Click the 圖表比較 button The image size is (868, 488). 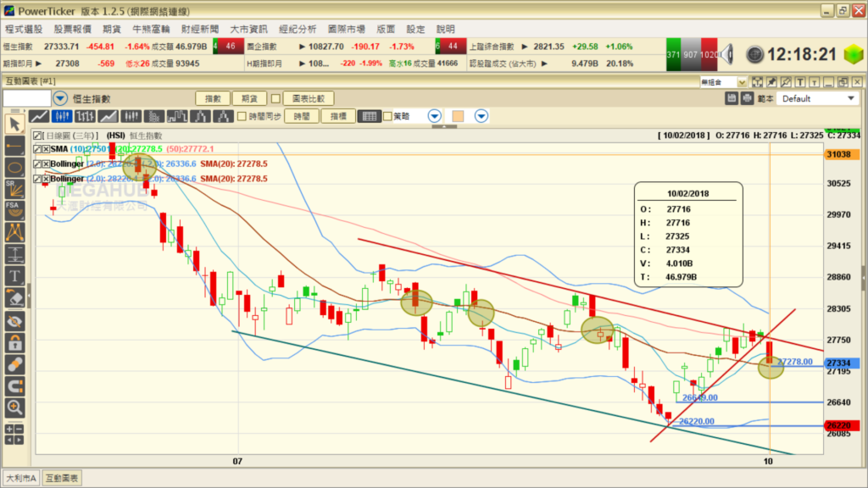point(309,98)
